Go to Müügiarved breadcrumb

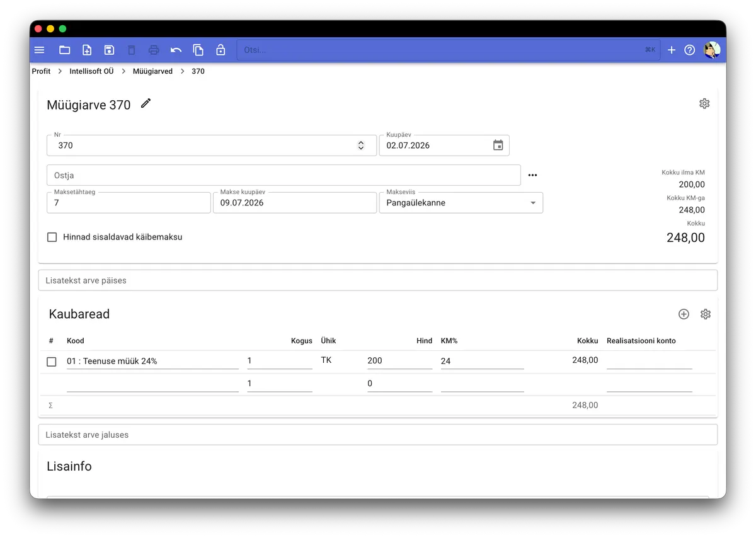click(152, 71)
